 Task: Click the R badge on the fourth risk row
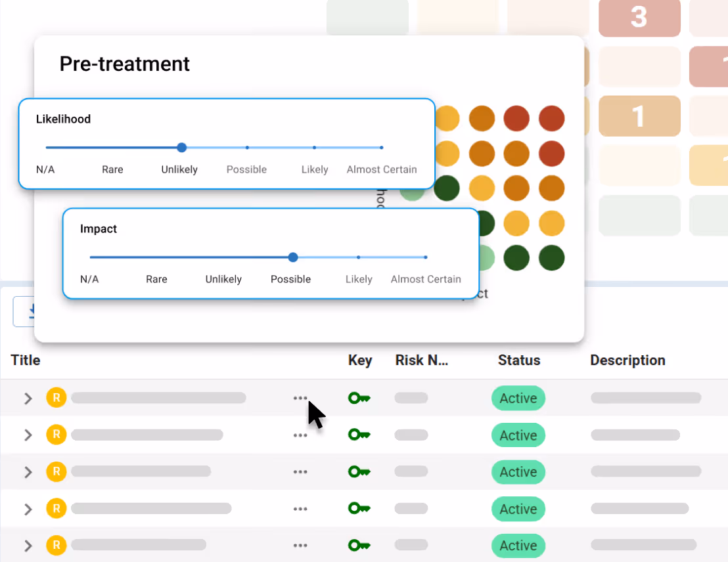[x=56, y=508]
